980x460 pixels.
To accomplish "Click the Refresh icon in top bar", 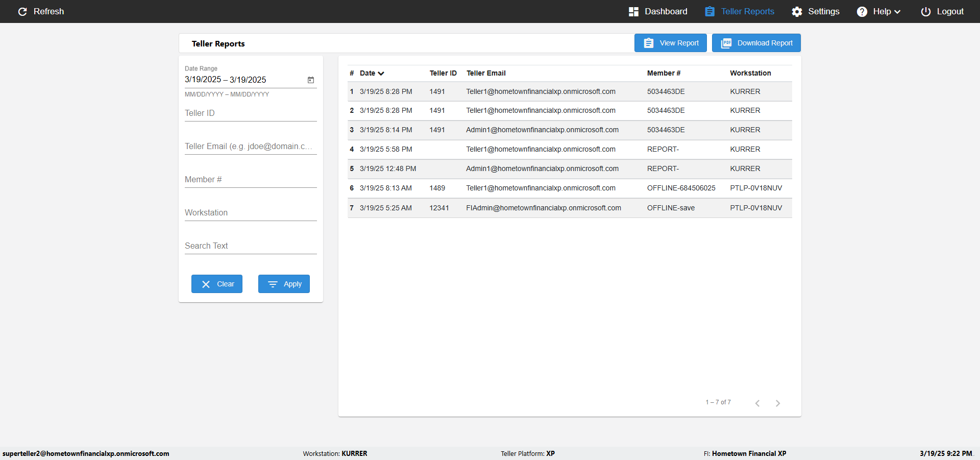I will 22,12.
